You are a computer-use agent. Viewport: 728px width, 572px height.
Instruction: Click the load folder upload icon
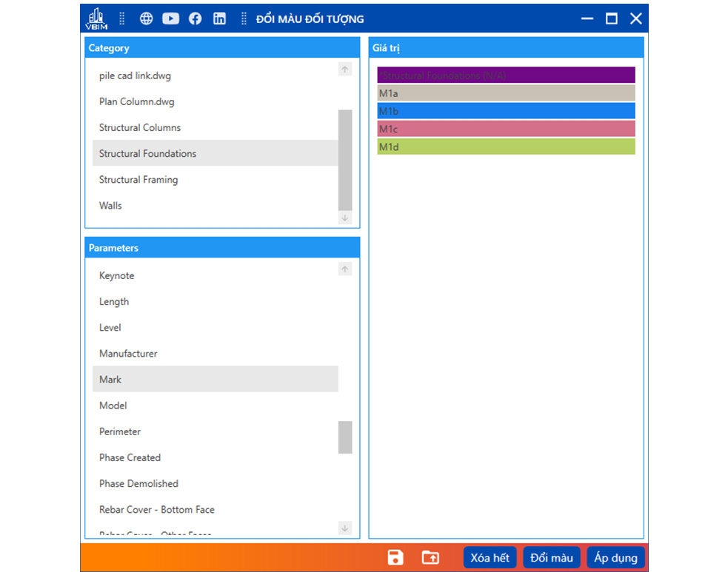click(x=430, y=557)
